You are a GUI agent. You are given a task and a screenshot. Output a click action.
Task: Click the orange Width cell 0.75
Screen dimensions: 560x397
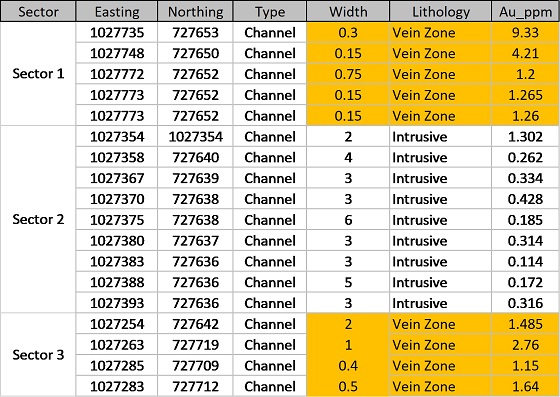[x=348, y=74]
